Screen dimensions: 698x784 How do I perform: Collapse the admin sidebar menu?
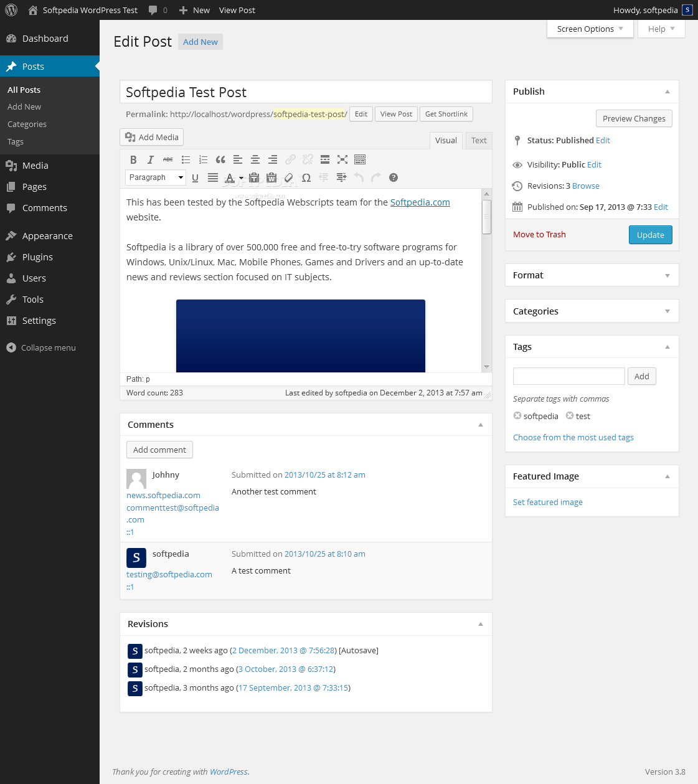41,347
